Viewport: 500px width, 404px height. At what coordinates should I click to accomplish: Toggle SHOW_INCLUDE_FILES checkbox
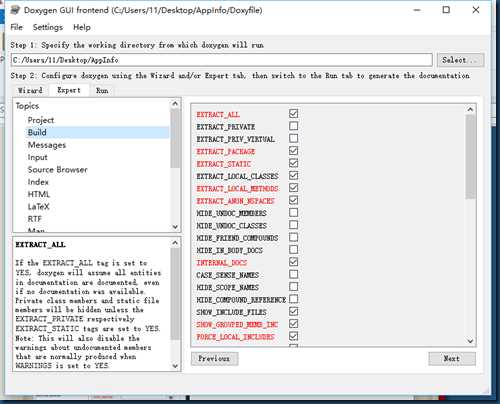[293, 311]
